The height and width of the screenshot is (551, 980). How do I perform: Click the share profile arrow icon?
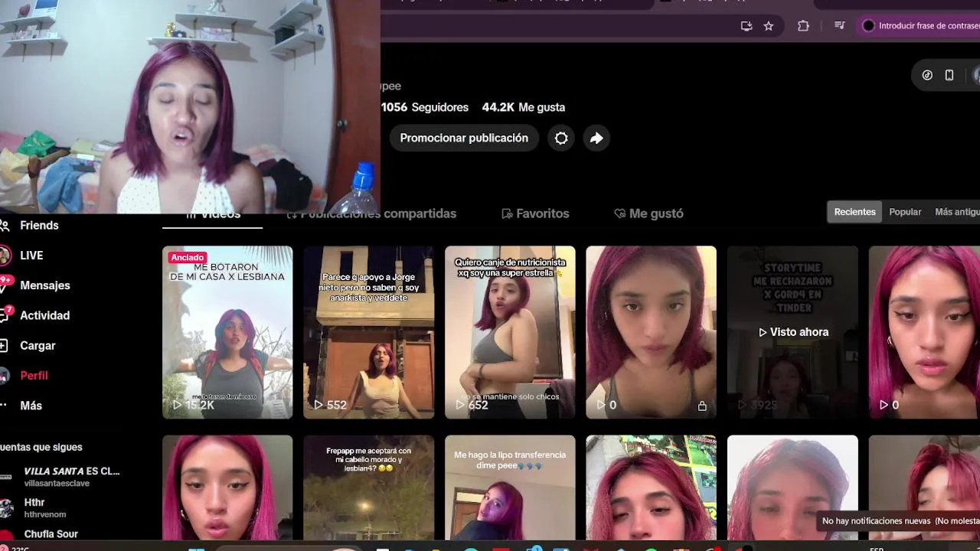(x=596, y=138)
